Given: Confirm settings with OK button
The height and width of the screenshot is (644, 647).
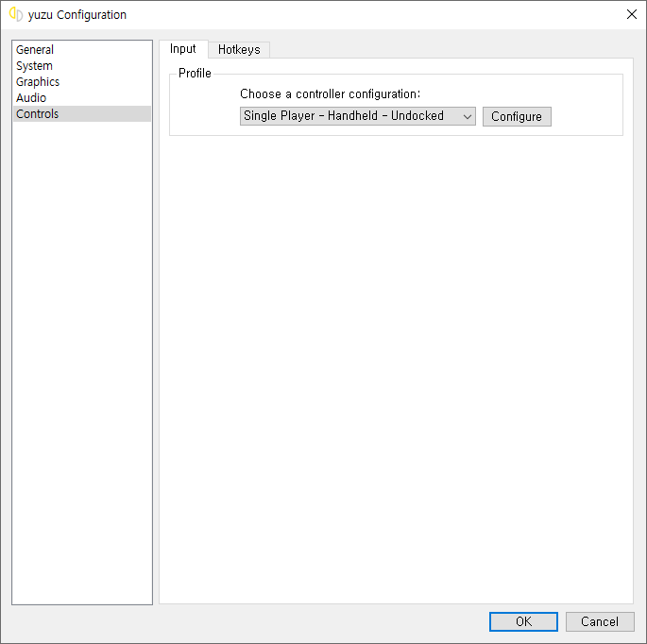Looking at the screenshot, I should [x=523, y=621].
